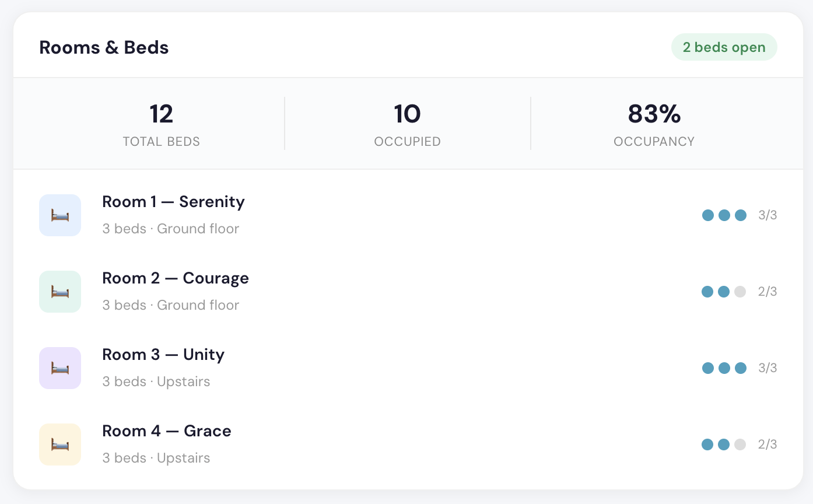
Task: Click the Room 1 Serenity bed icon
Action: coord(60,215)
